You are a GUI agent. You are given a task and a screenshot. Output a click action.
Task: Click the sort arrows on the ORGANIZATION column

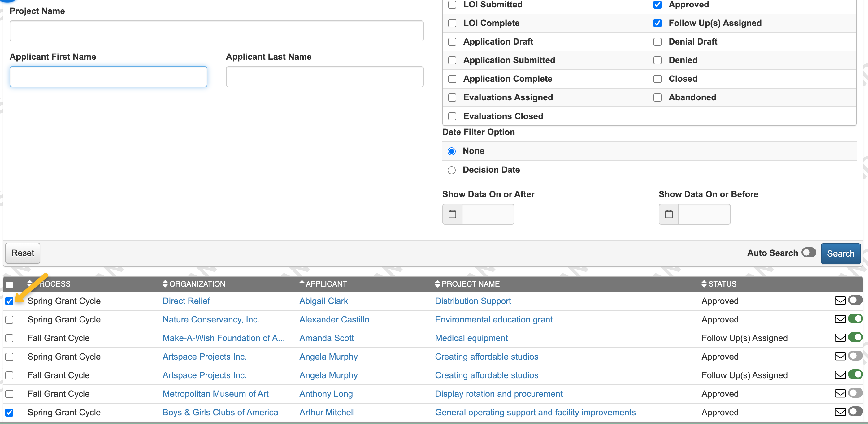[x=165, y=283]
